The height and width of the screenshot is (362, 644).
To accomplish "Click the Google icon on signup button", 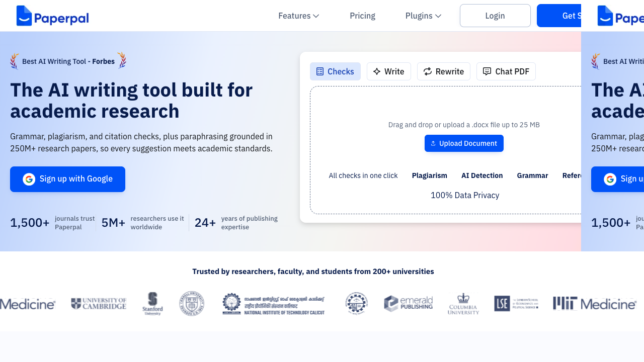I will click(29, 179).
